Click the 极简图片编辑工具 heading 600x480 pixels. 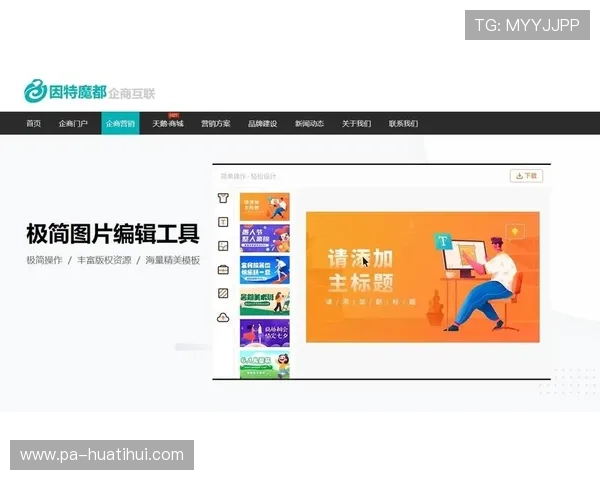click(x=113, y=234)
